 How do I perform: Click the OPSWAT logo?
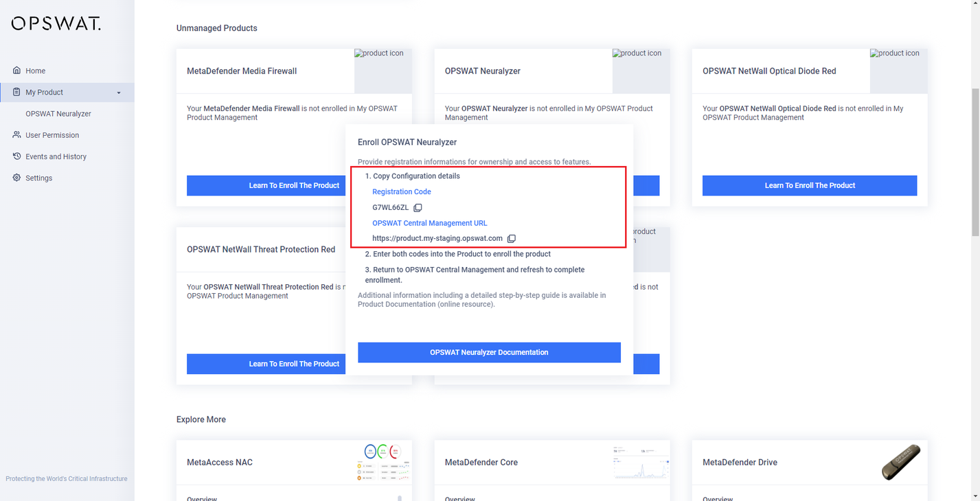(56, 23)
